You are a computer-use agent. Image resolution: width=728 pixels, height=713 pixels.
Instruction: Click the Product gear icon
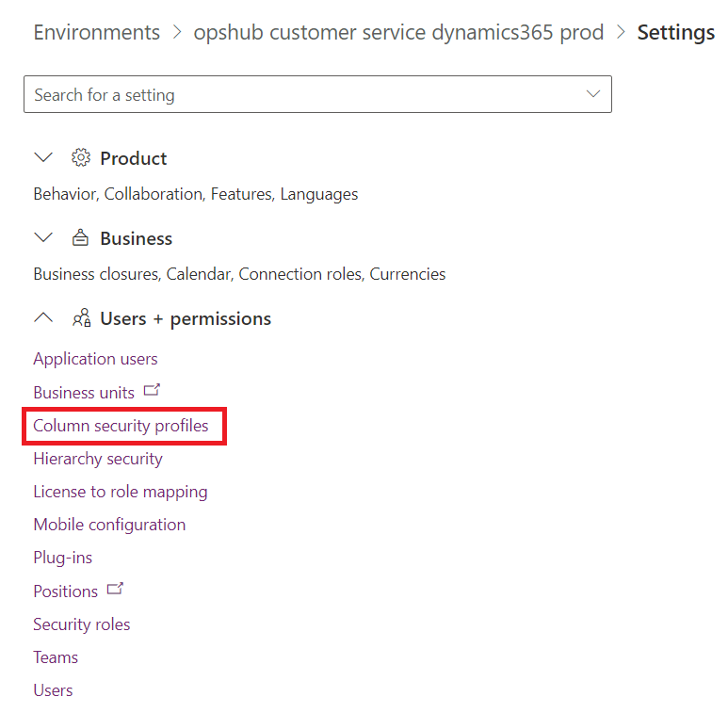[x=81, y=158]
